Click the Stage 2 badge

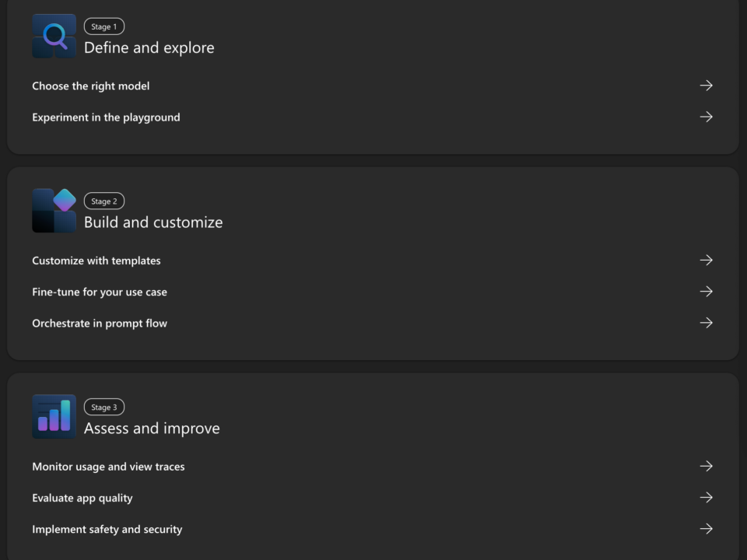coord(103,201)
